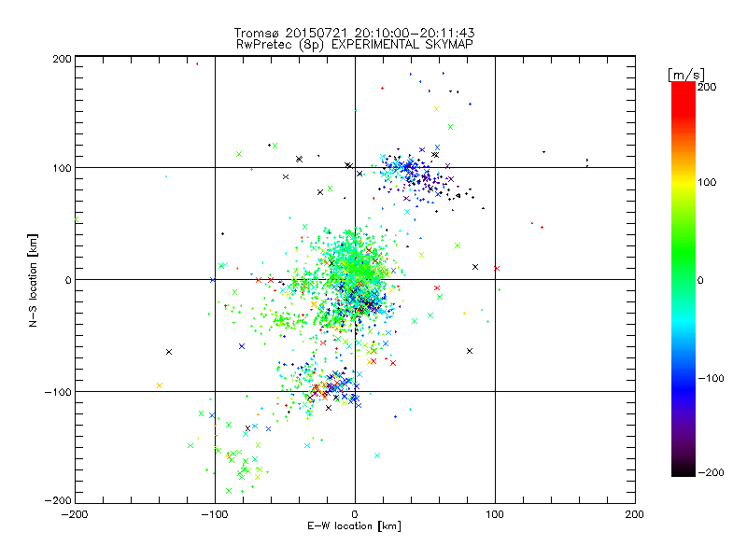Click the y-axis tick label '100'
This screenshot has height=560, width=747.
point(62,168)
